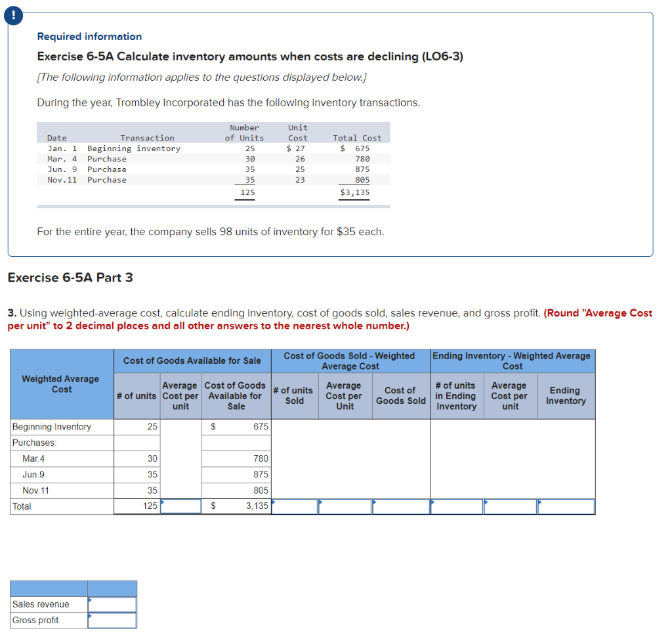
Task: Click the blue exclamation alert icon
Action: point(13,15)
